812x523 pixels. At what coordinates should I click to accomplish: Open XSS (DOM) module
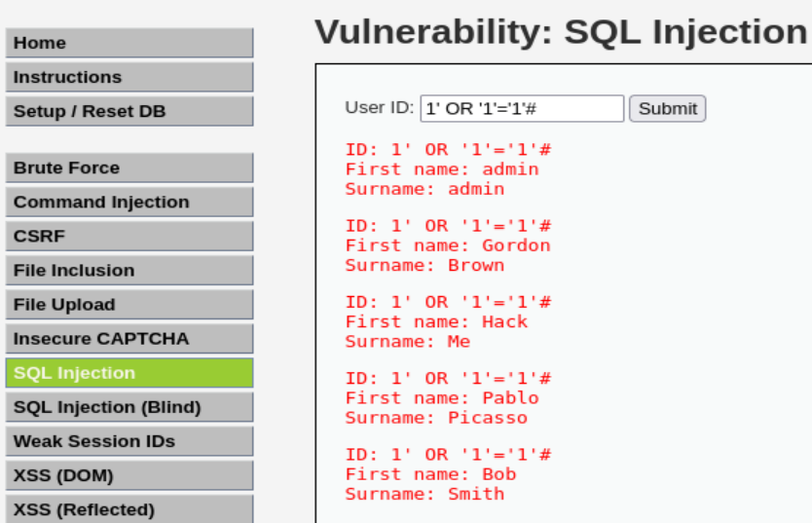(x=129, y=475)
